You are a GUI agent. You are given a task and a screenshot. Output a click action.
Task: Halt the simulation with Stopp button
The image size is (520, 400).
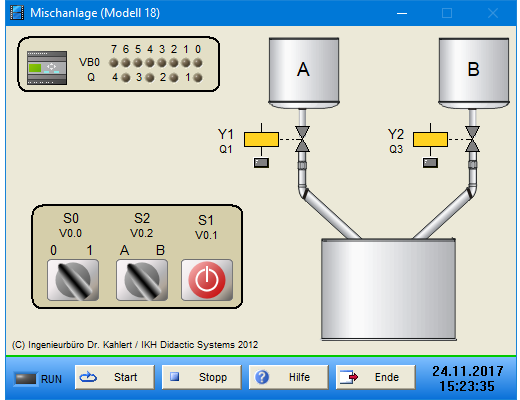click(202, 377)
